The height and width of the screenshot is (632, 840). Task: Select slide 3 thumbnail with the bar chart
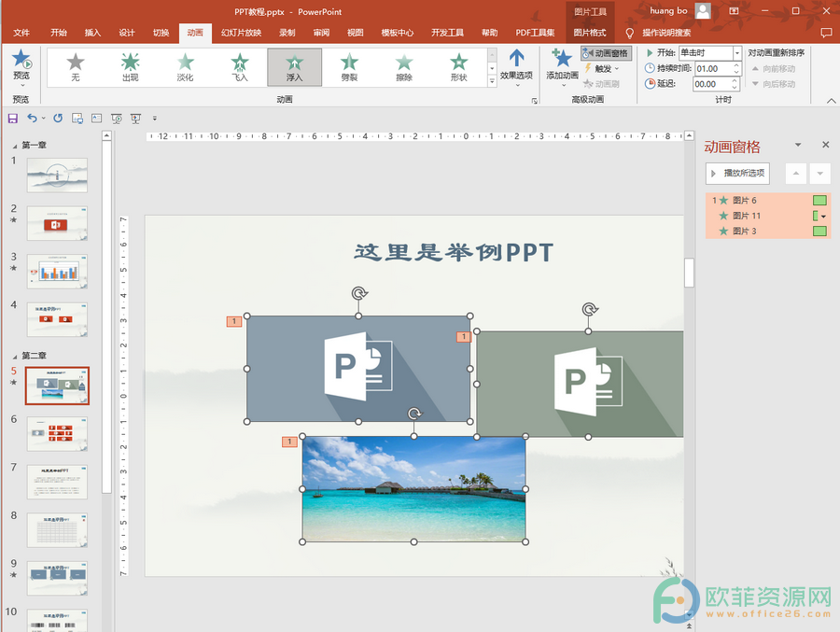pyautogui.click(x=57, y=272)
